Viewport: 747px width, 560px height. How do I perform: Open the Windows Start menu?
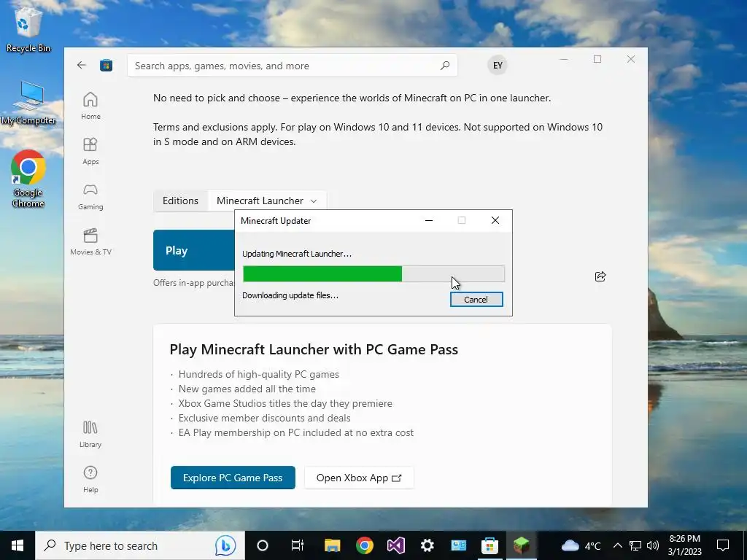click(18, 545)
